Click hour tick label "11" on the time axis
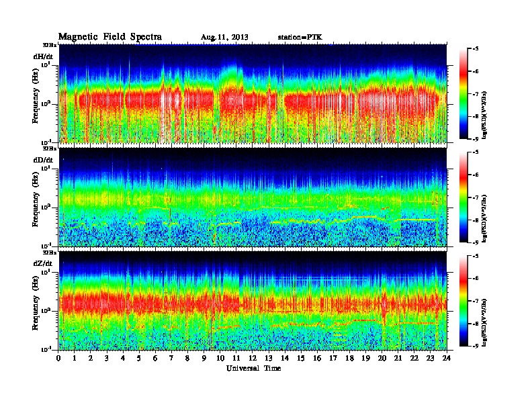 (x=236, y=359)
